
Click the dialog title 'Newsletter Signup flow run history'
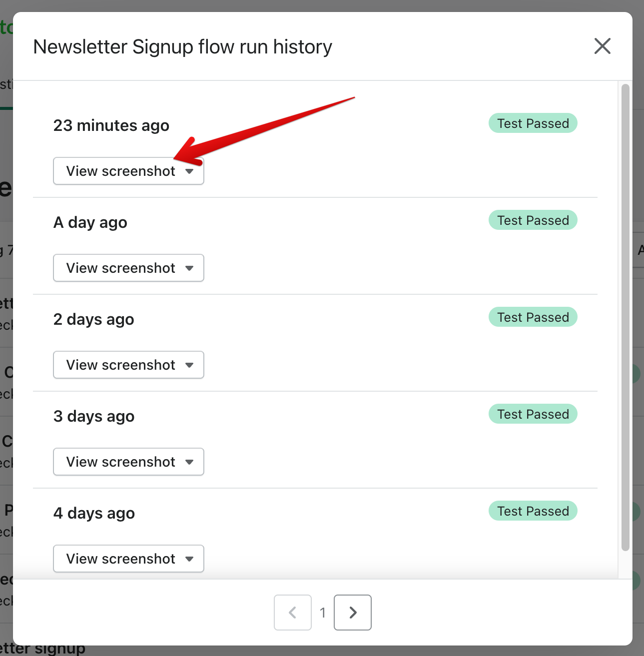point(182,46)
